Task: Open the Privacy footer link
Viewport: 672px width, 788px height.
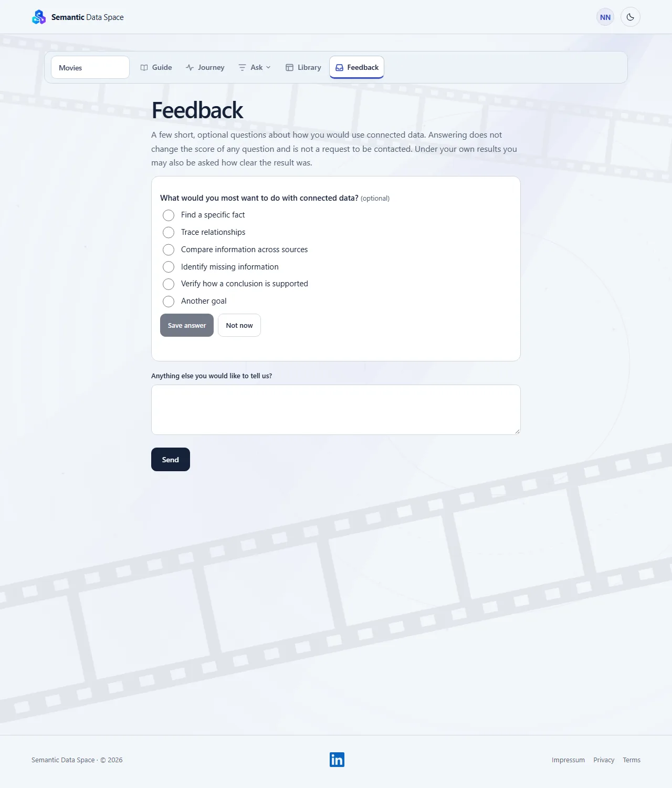Action: click(604, 760)
